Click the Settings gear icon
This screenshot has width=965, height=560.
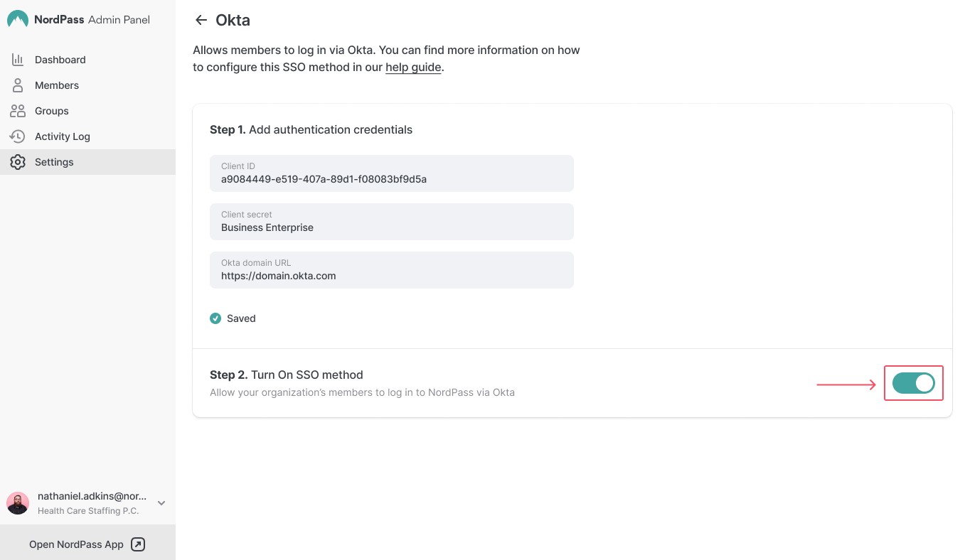click(x=18, y=162)
